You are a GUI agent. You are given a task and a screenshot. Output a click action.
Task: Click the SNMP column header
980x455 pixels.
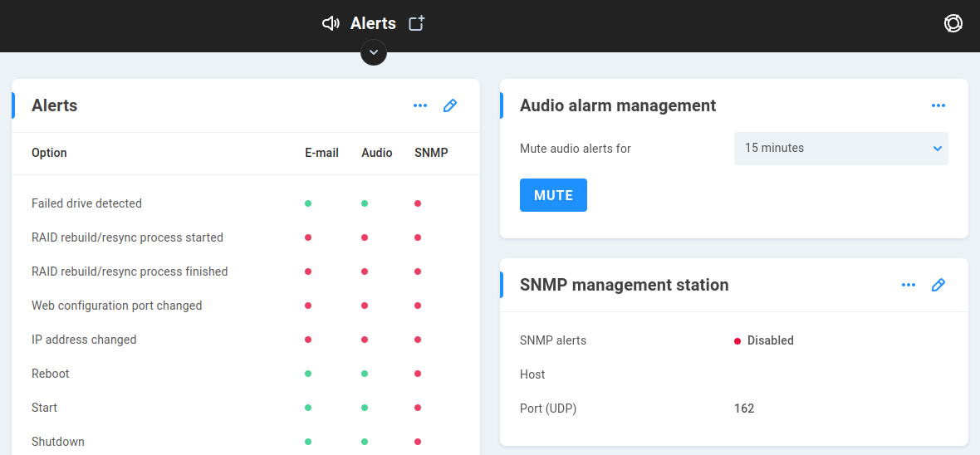(x=431, y=153)
